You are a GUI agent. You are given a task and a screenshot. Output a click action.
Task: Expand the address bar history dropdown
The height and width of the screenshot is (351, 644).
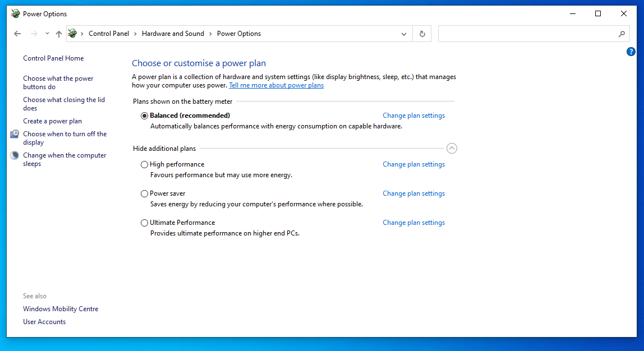click(x=404, y=34)
